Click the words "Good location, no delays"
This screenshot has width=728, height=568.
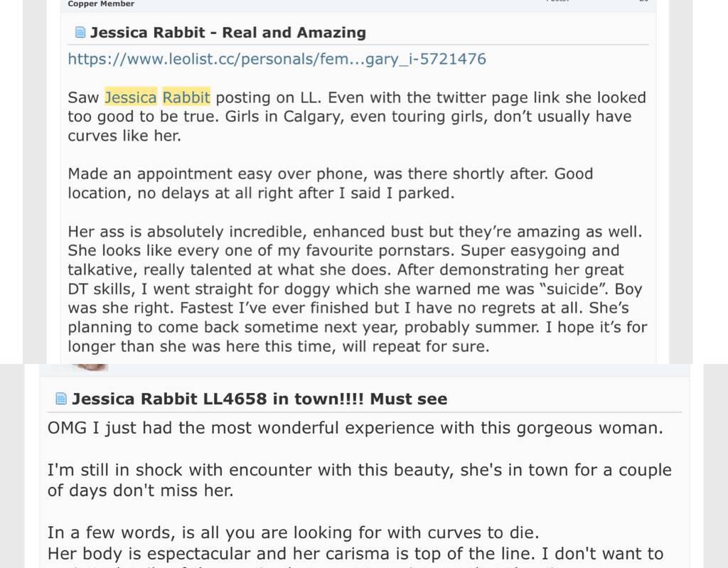click(x=330, y=183)
